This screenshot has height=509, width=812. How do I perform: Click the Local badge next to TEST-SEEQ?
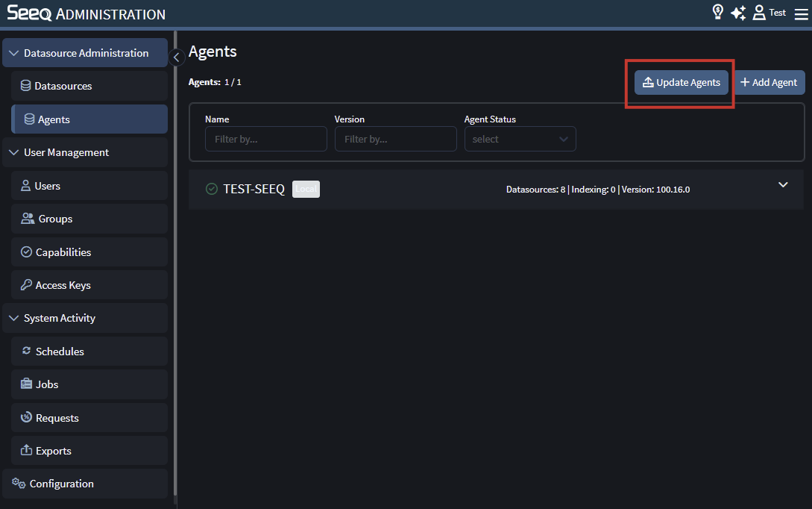tap(306, 190)
